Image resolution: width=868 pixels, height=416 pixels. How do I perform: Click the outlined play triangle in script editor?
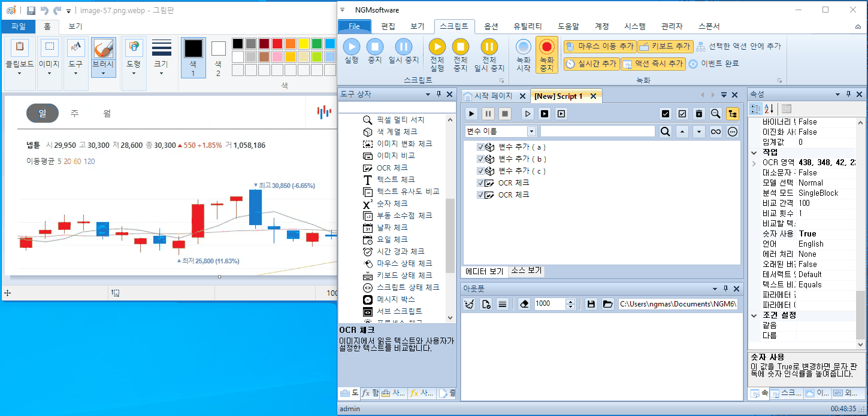(x=528, y=113)
